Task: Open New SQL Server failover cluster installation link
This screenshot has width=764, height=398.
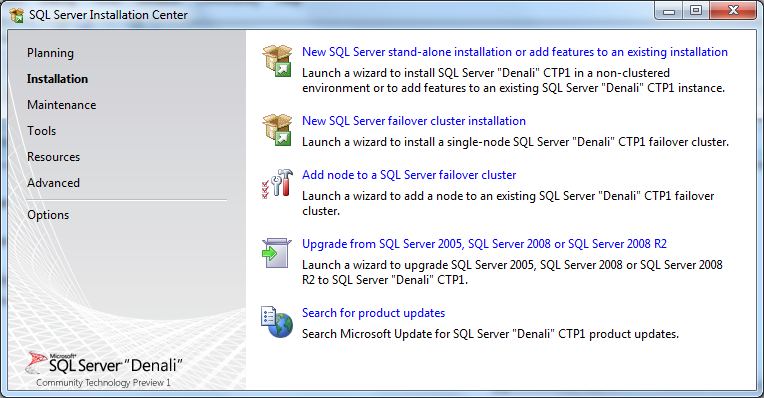Action: (414, 121)
